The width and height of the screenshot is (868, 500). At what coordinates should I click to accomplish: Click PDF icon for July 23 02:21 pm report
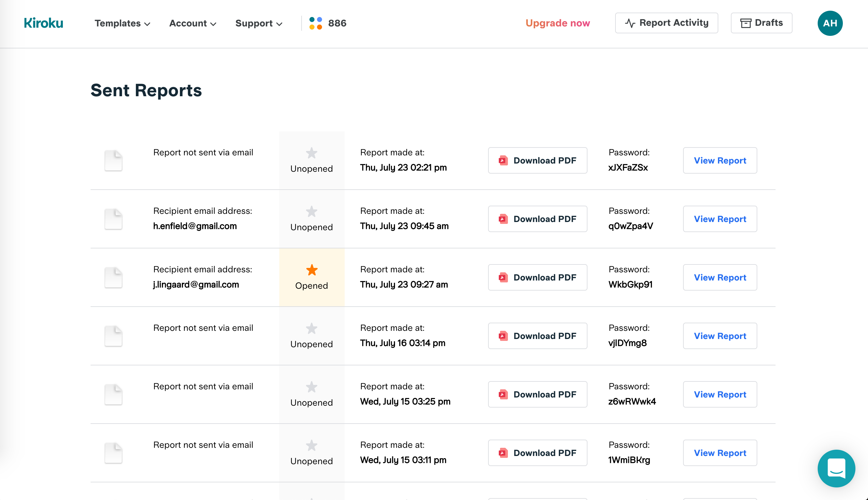(x=503, y=160)
